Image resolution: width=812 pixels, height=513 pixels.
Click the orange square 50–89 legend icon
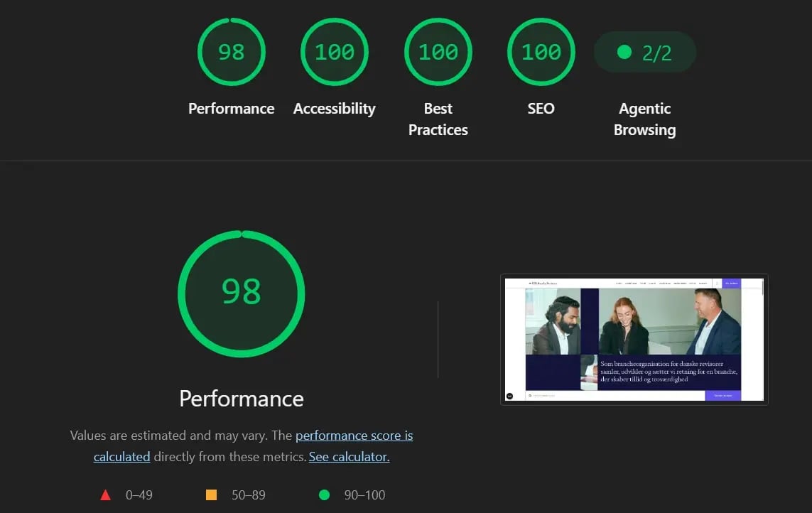(x=211, y=495)
